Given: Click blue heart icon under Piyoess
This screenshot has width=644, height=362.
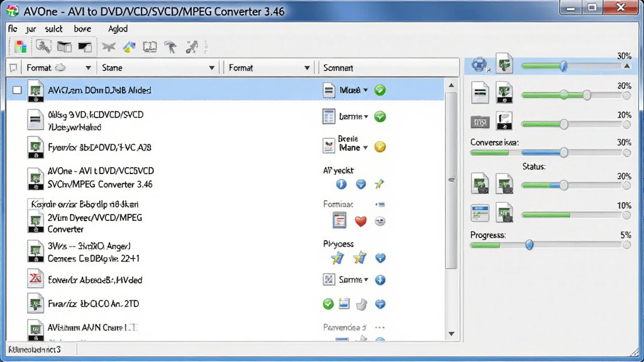Looking at the screenshot, I should 380,258.
